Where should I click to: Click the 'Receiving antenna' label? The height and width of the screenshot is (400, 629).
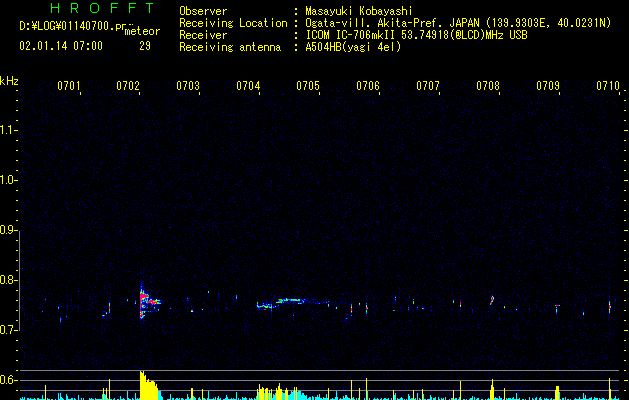point(230,47)
